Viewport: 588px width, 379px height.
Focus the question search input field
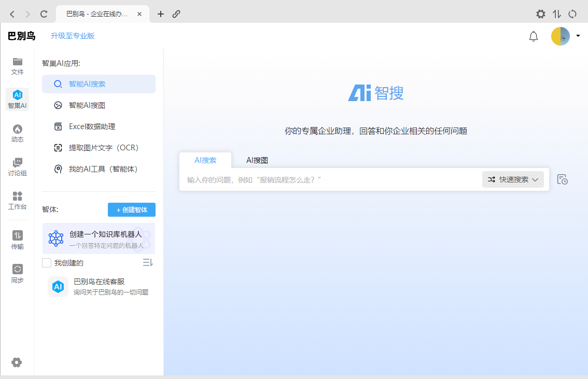pyautogui.click(x=330, y=179)
